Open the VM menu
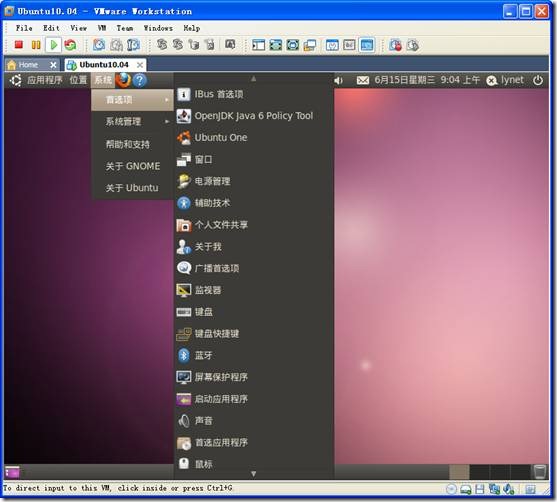The width and height of the screenshot is (557, 502). point(102,28)
